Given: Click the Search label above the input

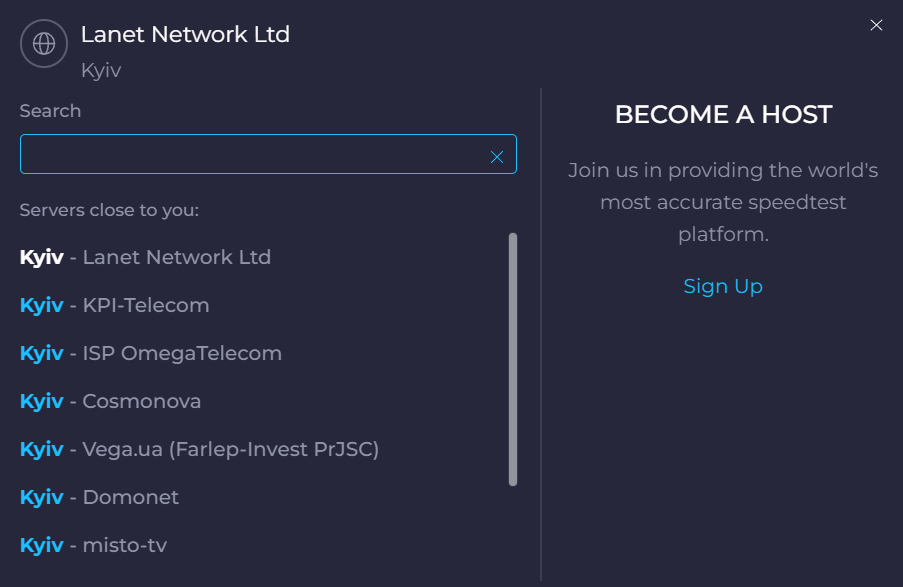Looking at the screenshot, I should click(x=50, y=111).
